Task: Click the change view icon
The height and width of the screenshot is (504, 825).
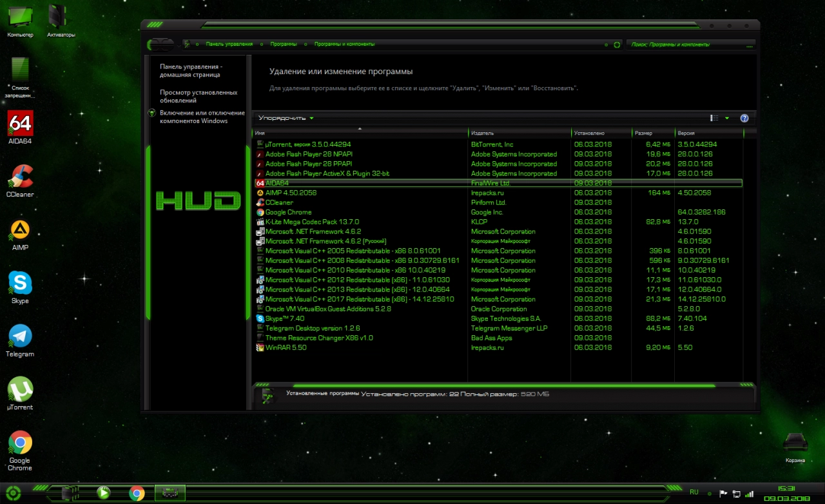Action: [714, 118]
